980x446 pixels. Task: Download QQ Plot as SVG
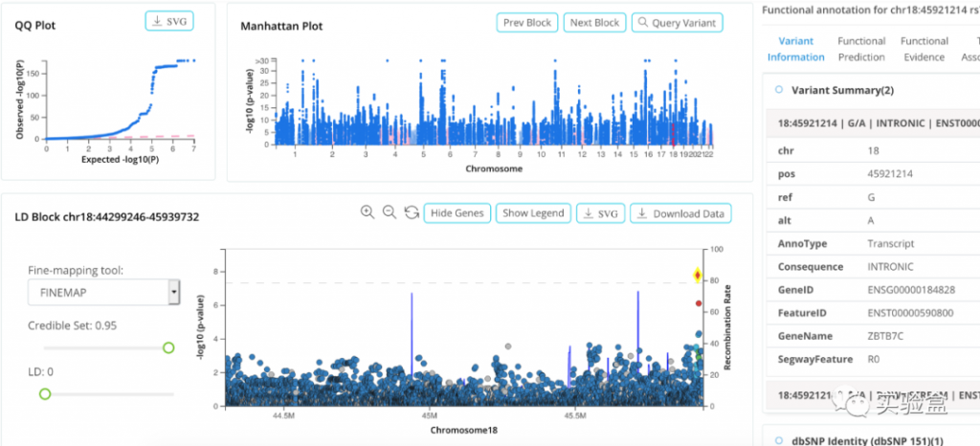[x=169, y=21]
